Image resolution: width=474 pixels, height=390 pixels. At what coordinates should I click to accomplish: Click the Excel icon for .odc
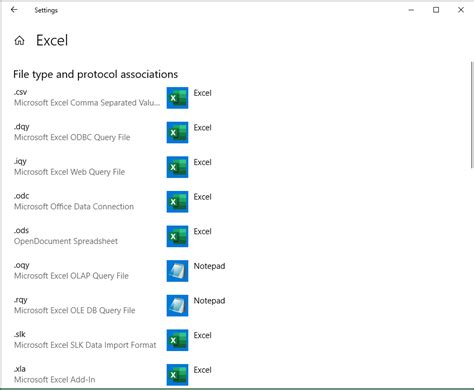177,202
